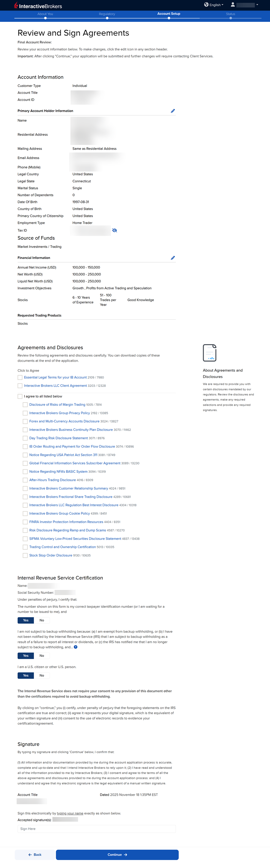
Task: Go to About You step
Action: coord(45,14)
